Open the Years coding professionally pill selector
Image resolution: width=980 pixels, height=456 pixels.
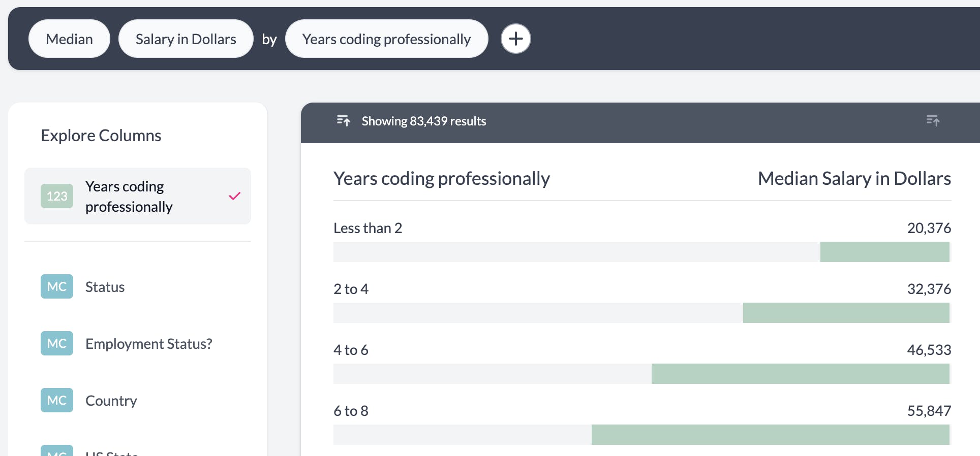(x=386, y=39)
